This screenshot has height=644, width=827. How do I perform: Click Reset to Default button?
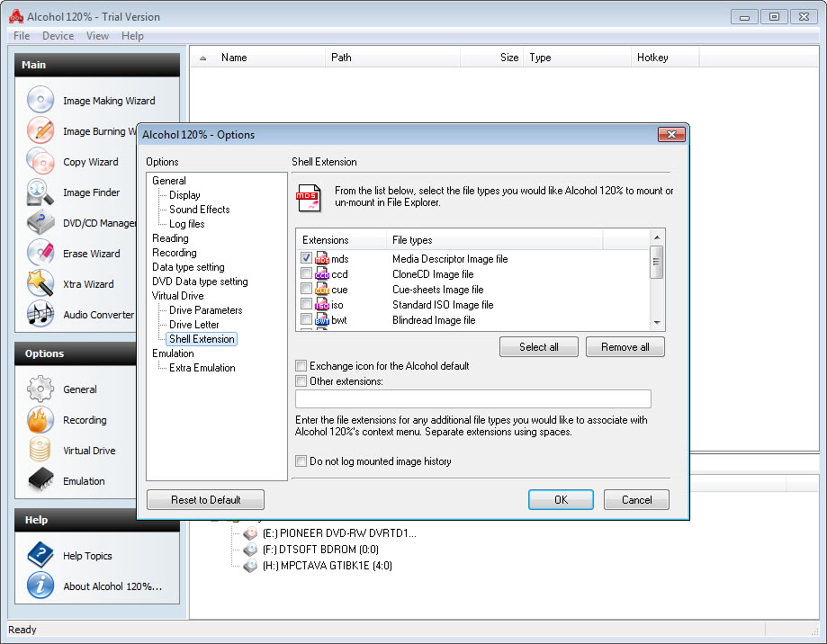tap(206, 499)
